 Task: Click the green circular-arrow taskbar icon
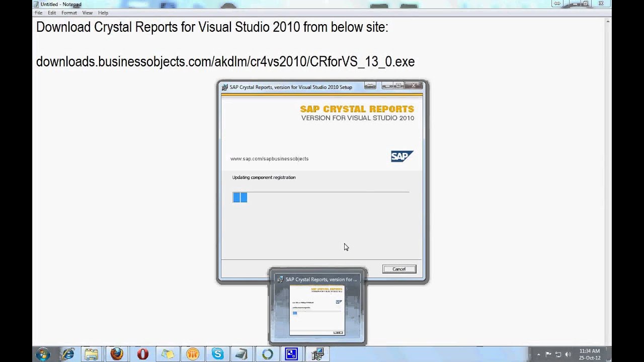pos(267,354)
